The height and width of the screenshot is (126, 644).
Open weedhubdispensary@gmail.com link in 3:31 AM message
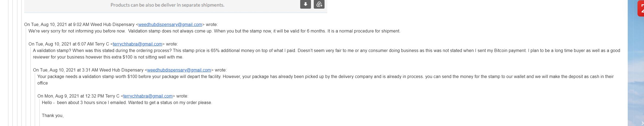point(179,70)
